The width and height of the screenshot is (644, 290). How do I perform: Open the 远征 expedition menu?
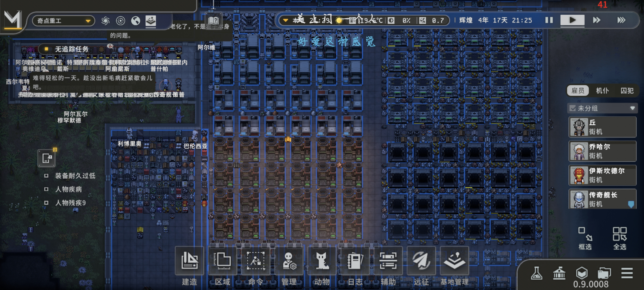point(421,261)
